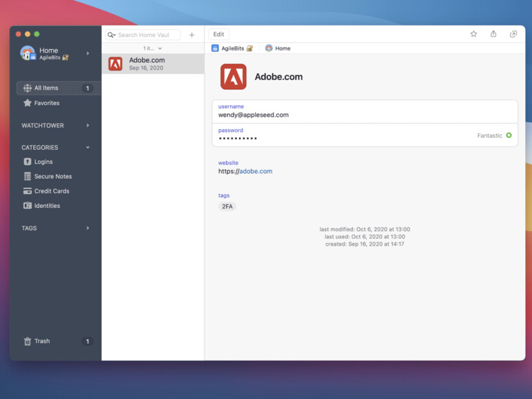Open the adobe.com website link
The image size is (532, 399).
(x=256, y=171)
